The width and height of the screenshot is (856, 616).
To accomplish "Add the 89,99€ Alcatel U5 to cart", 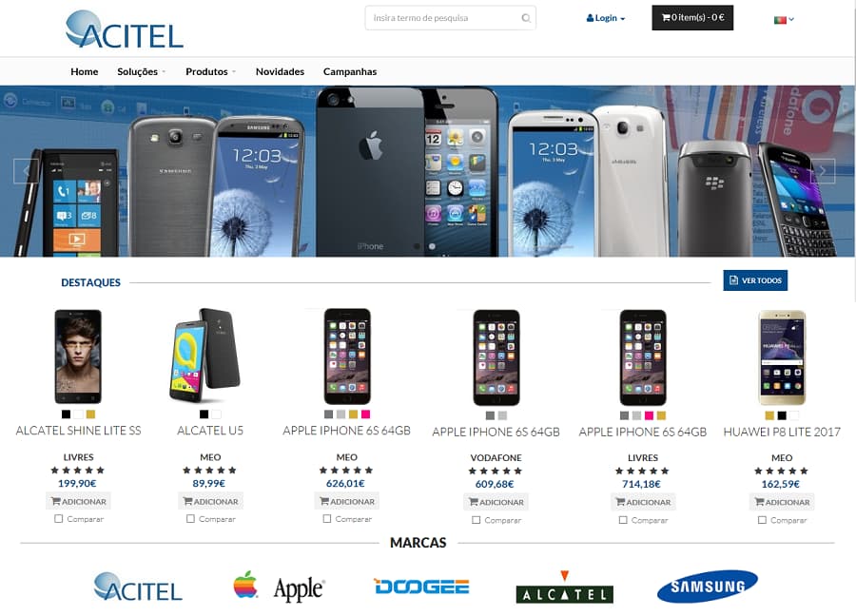I will [211, 501].
